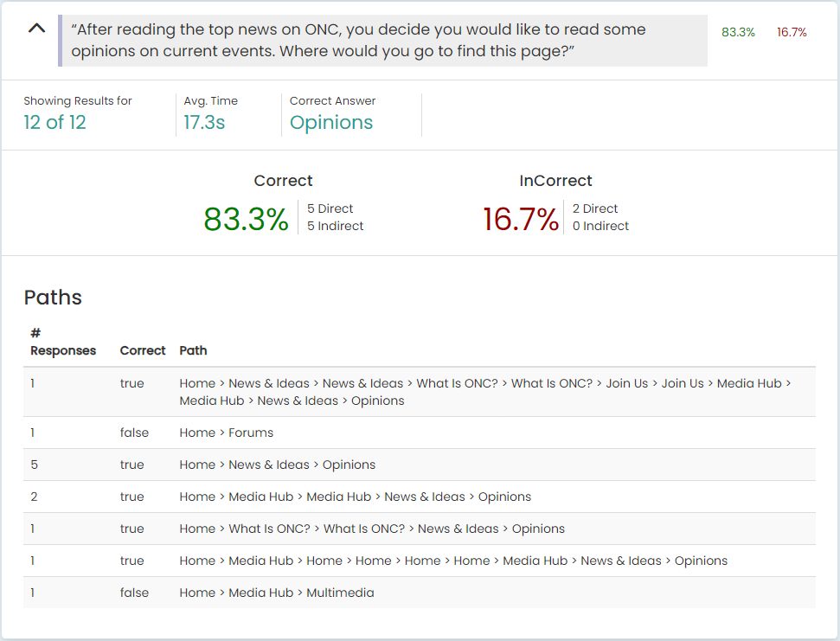Select the Home > Forums path row
The image size is (840, 641).
click(x=420, y=433)
